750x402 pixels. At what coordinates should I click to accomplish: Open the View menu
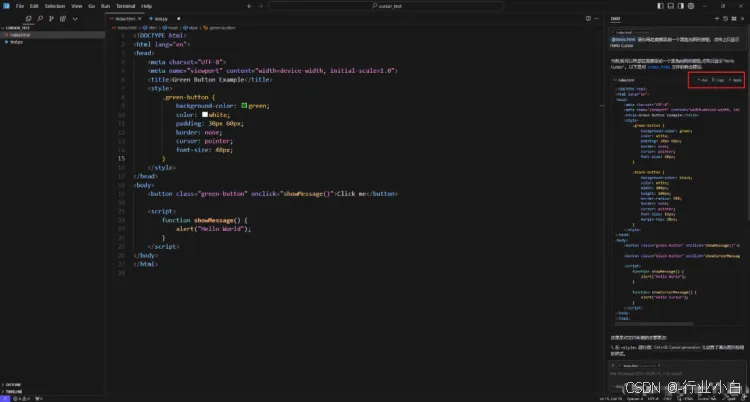77,6
